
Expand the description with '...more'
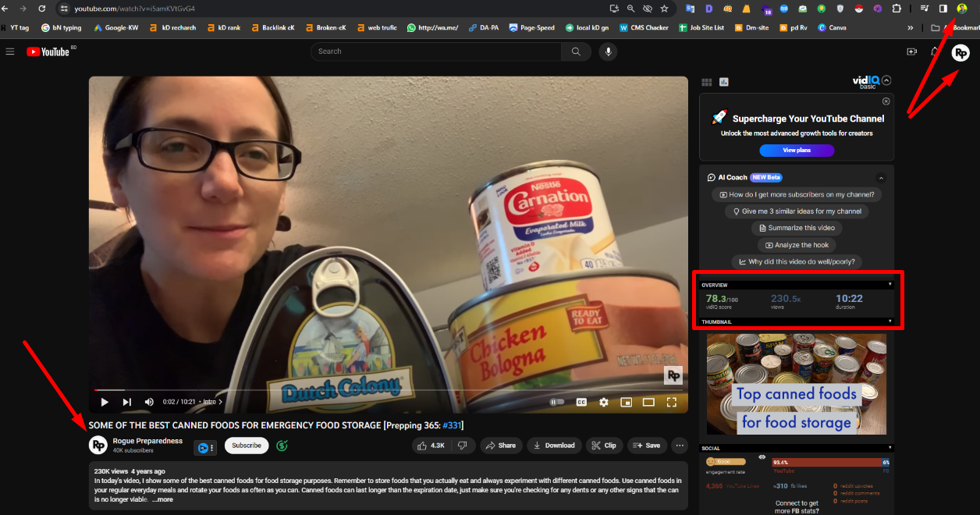162,499
